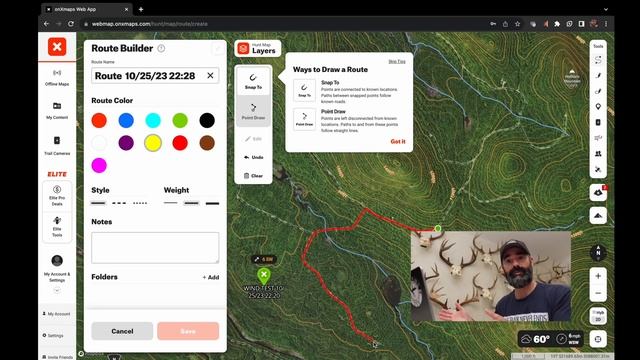Pick the brown route color

pyautogui.click(x=207, y=143)
